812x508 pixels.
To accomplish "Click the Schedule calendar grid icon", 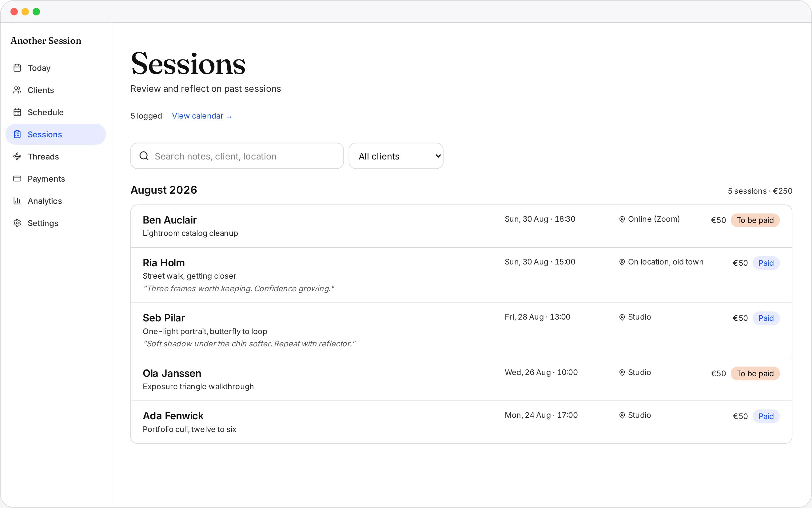I will [17, 112].
